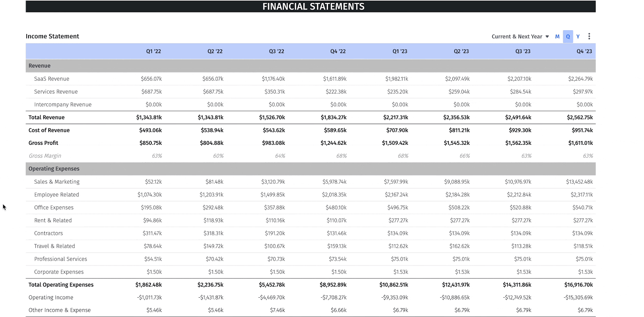Click the Q3 '22 column header

point(277,51)
